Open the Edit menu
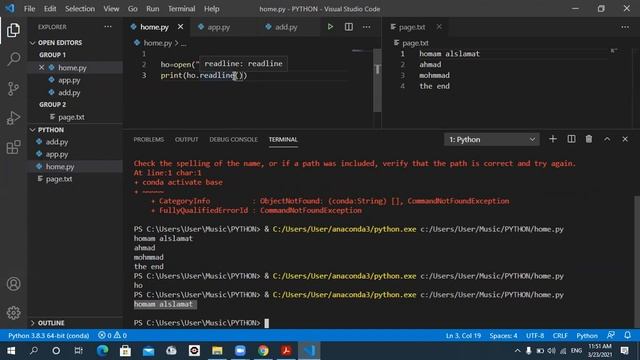The height and width of the screenshot is (360, 640). tap(50, 9)
